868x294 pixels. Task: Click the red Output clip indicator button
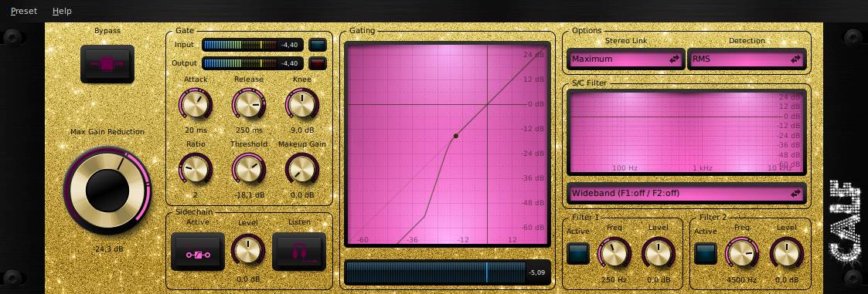pos(318,63)
